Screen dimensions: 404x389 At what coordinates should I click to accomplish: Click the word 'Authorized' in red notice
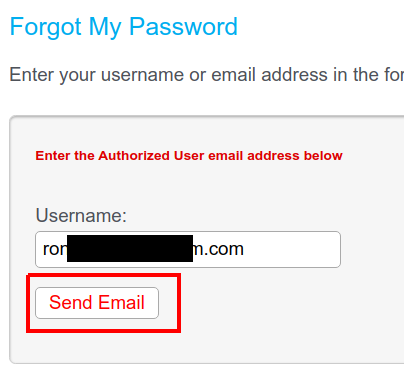pos(134,156)
